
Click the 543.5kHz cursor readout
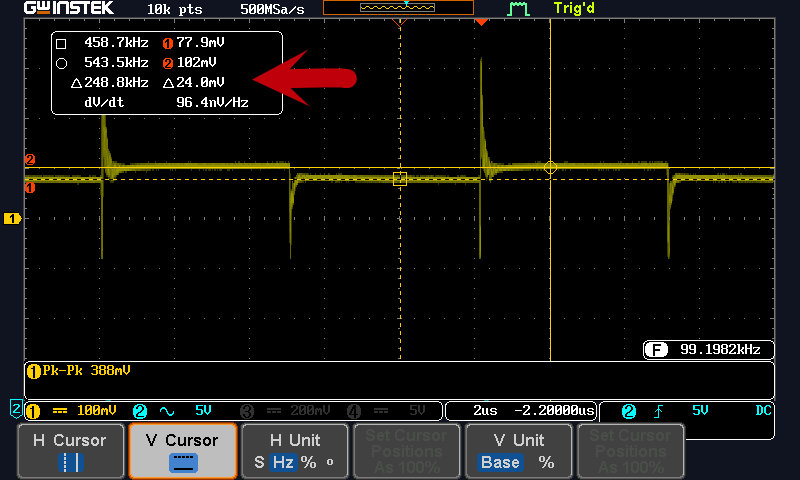[x=116, y=62]
